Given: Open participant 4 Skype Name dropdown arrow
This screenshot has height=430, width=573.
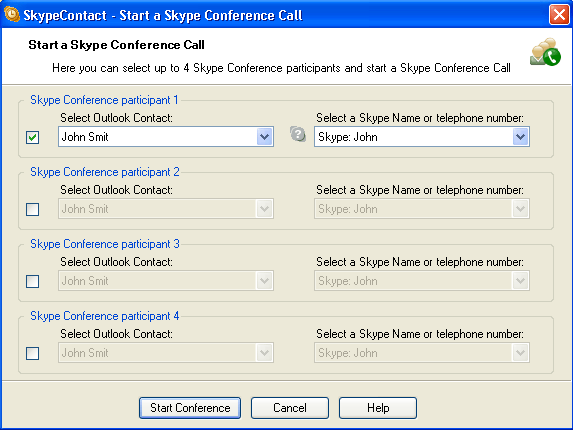Looking at the screenshot, I should point(520,353).
